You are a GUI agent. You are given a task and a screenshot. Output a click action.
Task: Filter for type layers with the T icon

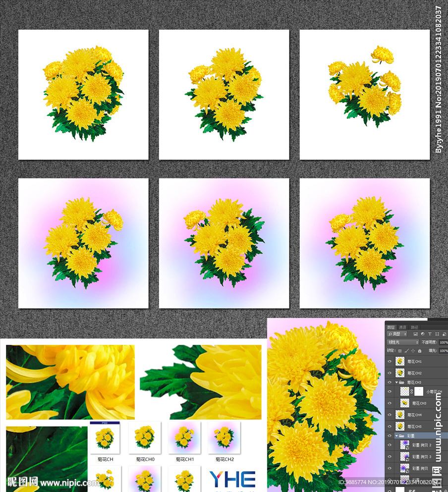[430, 334]
